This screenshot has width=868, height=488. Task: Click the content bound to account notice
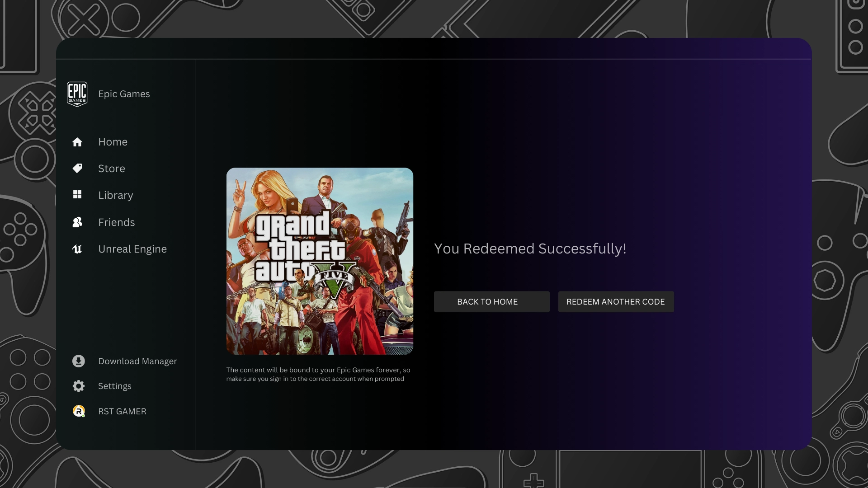point(318,374)
